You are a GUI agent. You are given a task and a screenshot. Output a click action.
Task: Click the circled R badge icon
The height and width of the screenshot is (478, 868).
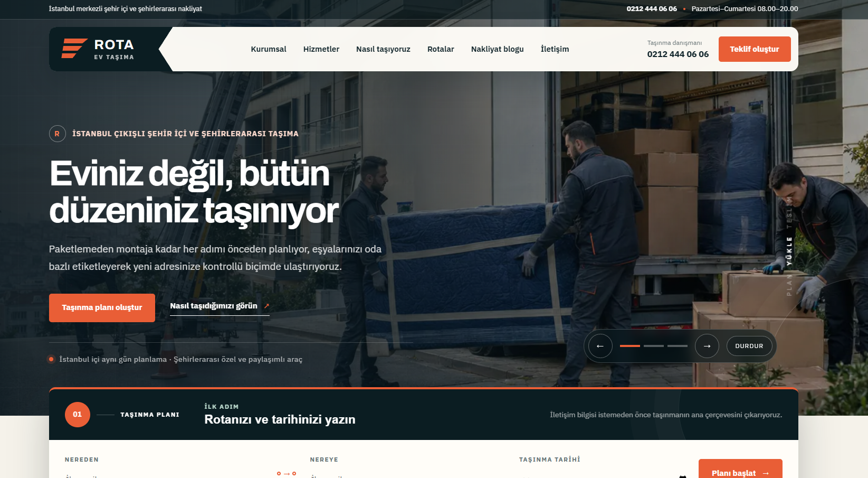pos(57,134)
